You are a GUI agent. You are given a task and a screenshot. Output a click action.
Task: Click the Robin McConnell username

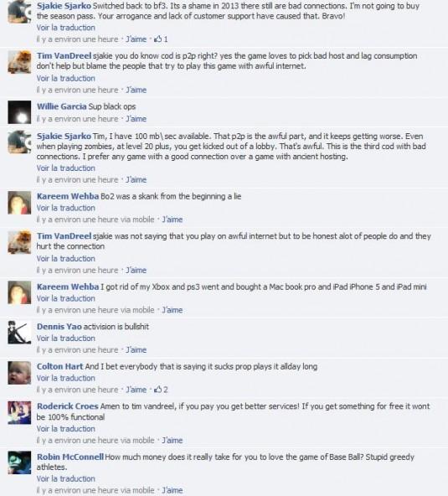click(x=70, y=457)
